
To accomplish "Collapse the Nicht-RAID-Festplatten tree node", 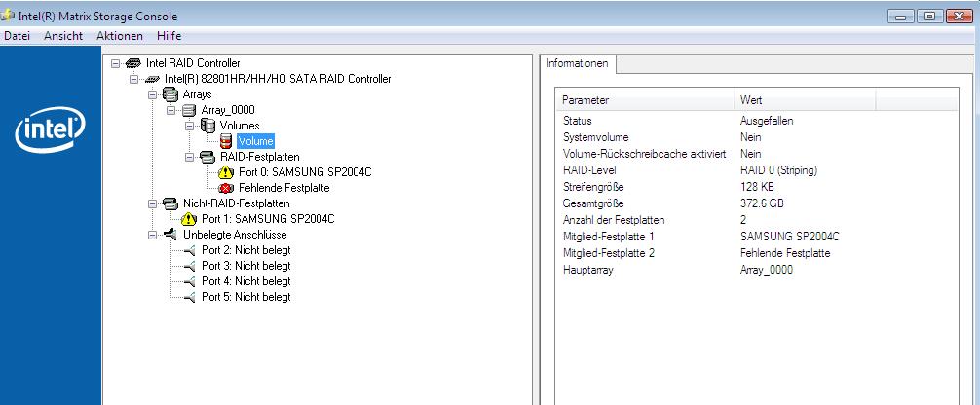I will (152, 203).
